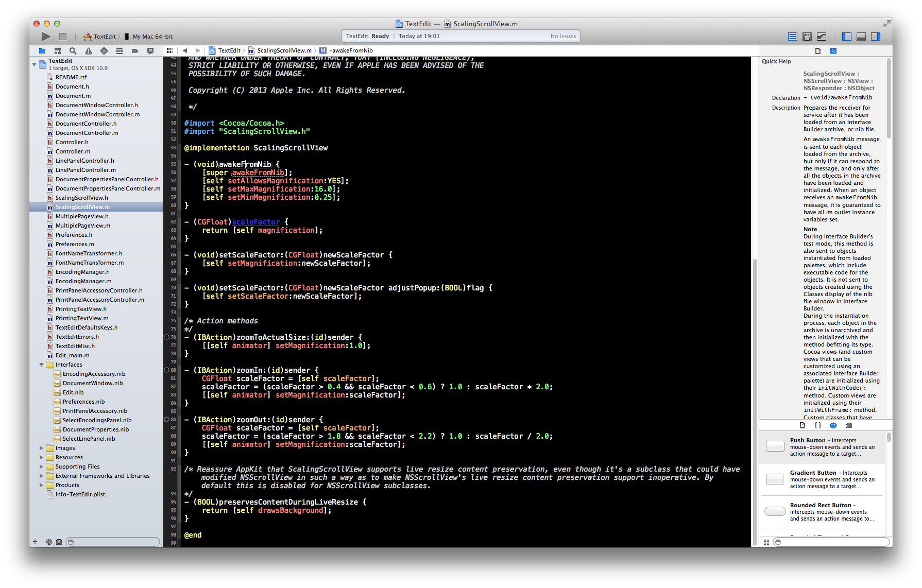Open -awakeFromNib method jump bar segment
This screenshot has height=588, width=922.
(x=346, y=50)
